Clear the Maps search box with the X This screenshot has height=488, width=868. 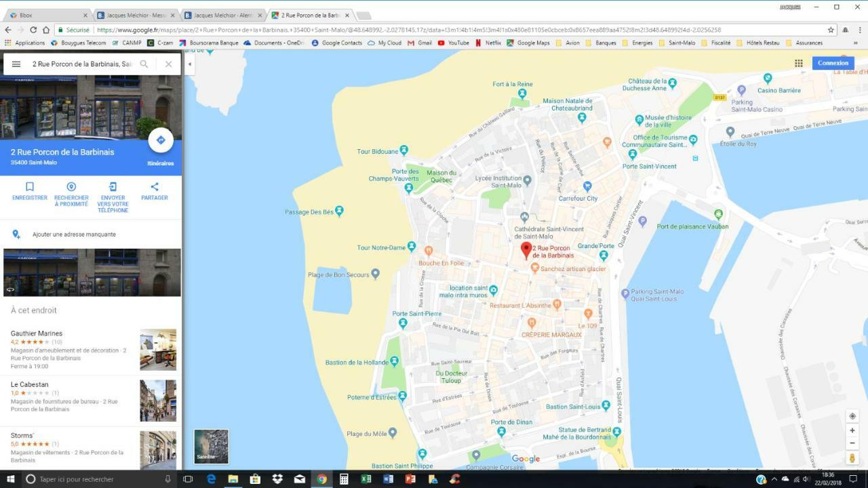[x=168, y=64]
